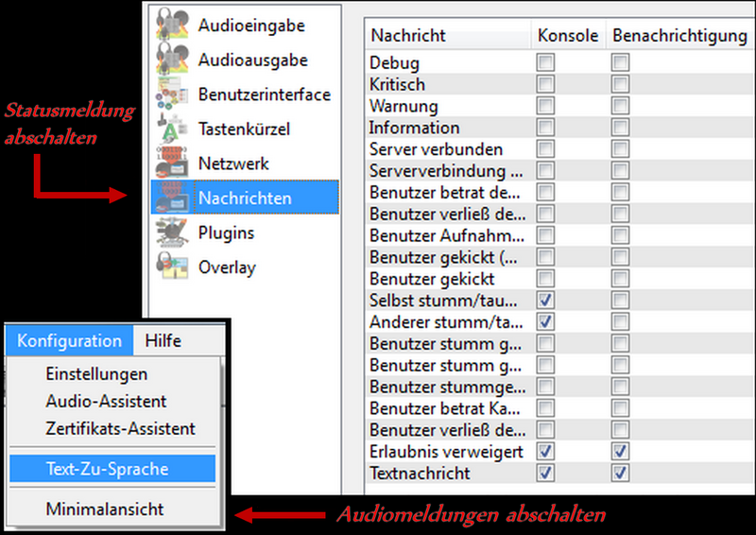This screenshot has width=756, height=535.
Task: Open the Hilfe menu
Action: (x=163, y=340)
